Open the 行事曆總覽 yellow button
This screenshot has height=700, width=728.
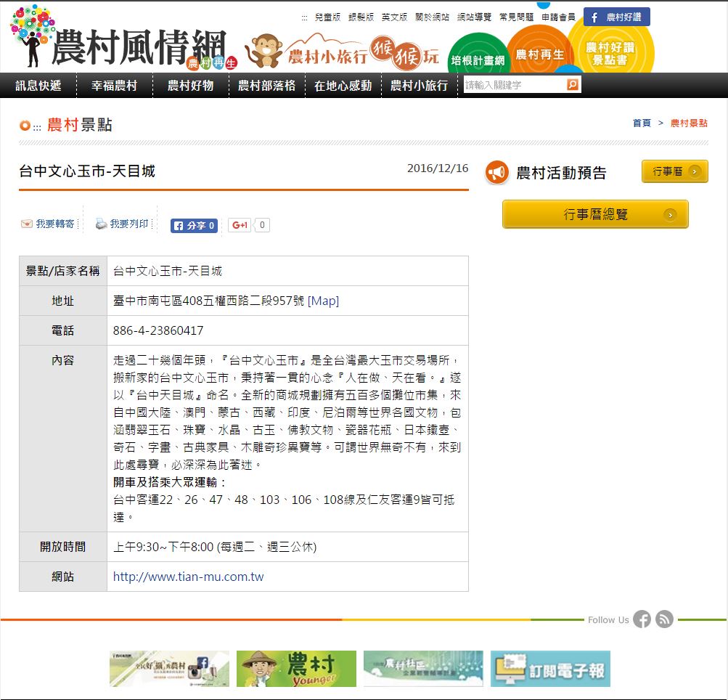click(595, 214)
